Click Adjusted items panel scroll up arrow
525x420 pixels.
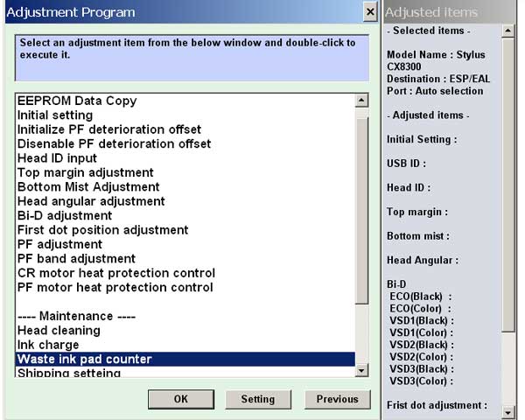(x=507, y=31)
